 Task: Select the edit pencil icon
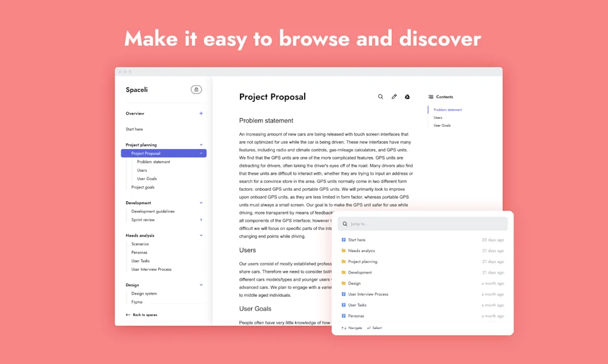point(394,96)
